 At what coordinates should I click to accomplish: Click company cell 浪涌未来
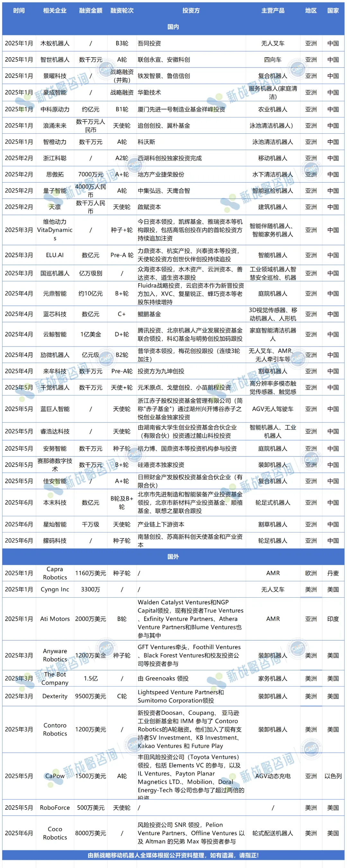point(55,126)
